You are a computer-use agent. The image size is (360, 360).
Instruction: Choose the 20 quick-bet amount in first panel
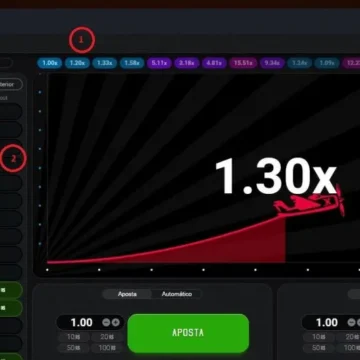(107, 337)
